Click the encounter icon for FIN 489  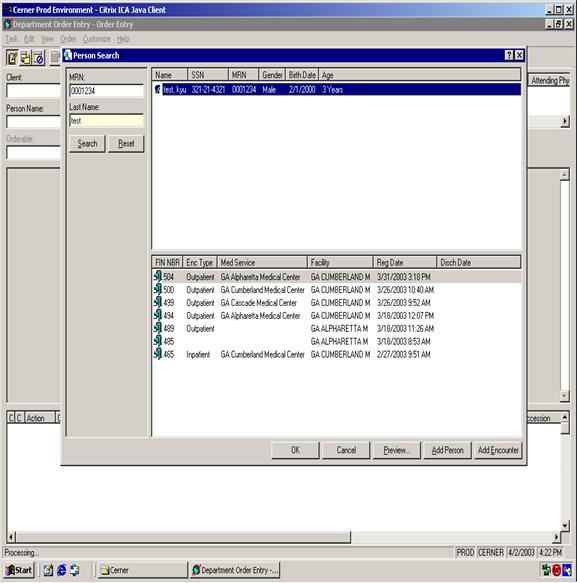pos(158,328)
